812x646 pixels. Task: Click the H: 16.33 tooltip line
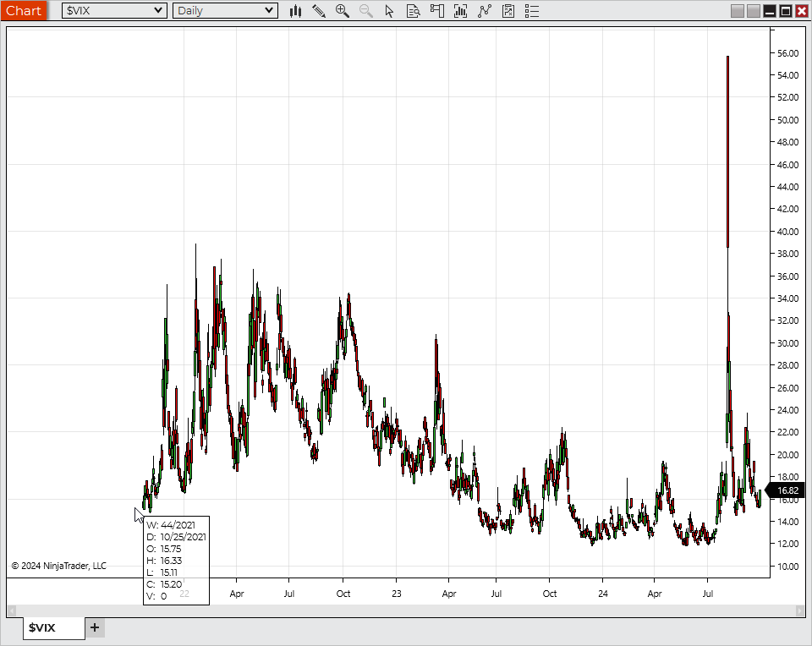coord(164,561)
